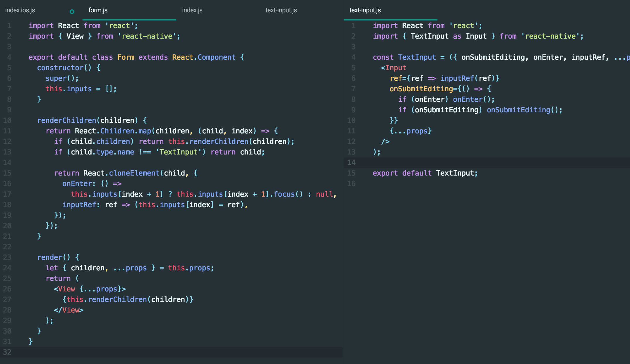
Task: Click line number 1 in the text-input.js gutter
Action: click(353, 25)
